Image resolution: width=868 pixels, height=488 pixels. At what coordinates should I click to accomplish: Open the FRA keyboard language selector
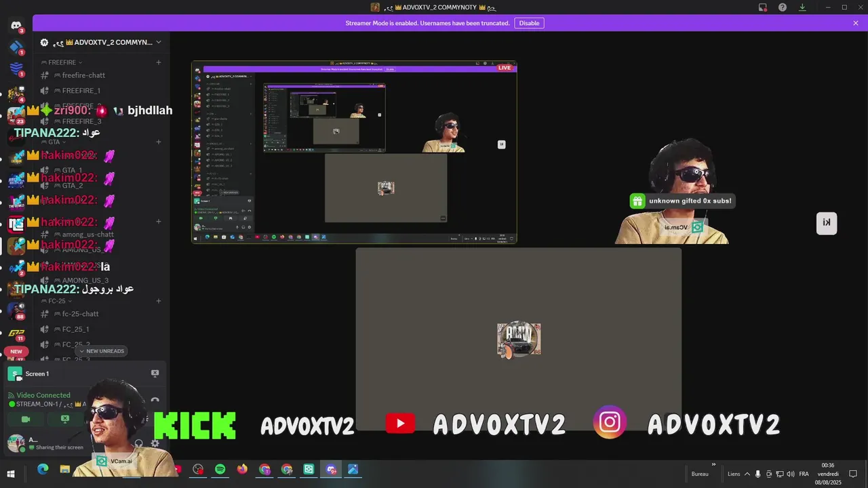click(804, 474)
